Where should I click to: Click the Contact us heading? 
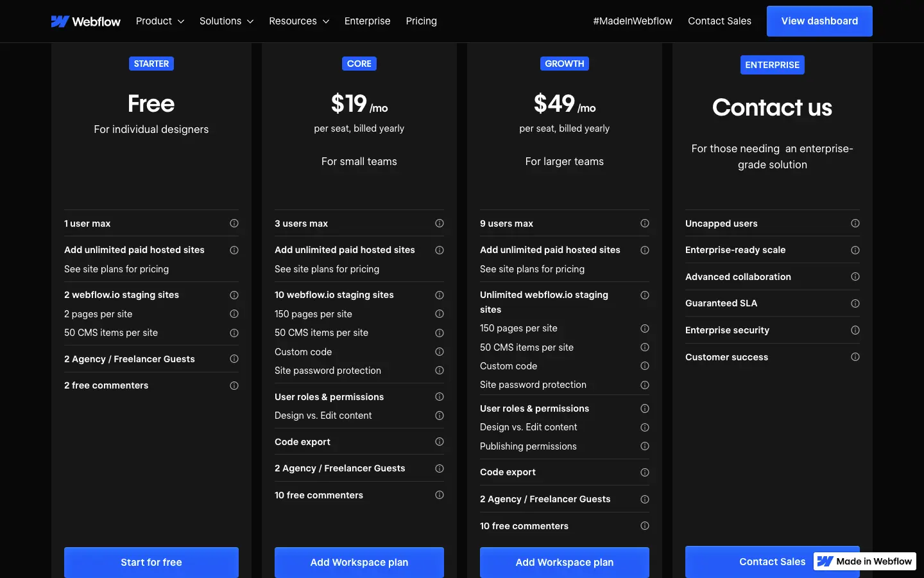773,107
